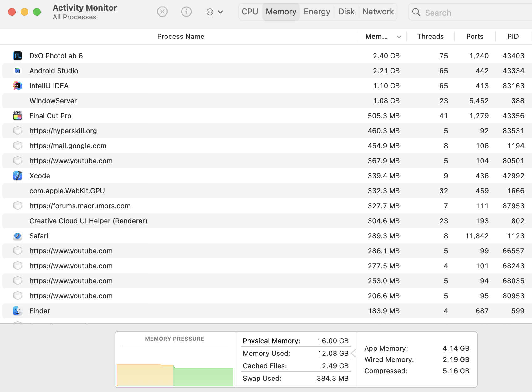Image resolution: width=532 pixels, height=392 pixels.
Task: Click the Activity Monitor window title
Action: click(x=85, y=8)
